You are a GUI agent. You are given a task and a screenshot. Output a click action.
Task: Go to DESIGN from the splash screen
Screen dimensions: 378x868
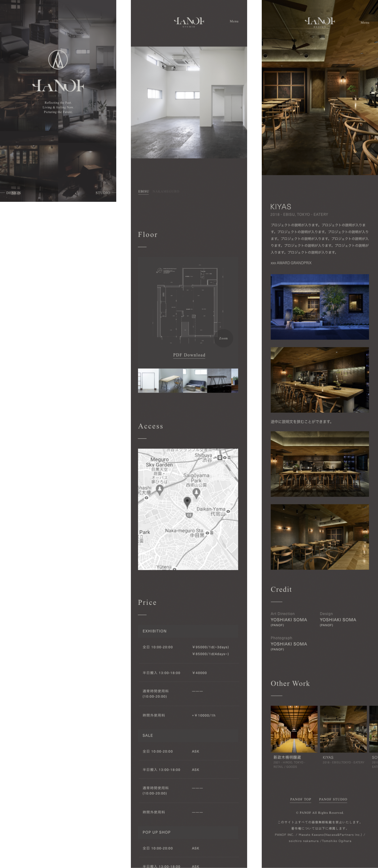pyautogui.click(x=14, y=193)
